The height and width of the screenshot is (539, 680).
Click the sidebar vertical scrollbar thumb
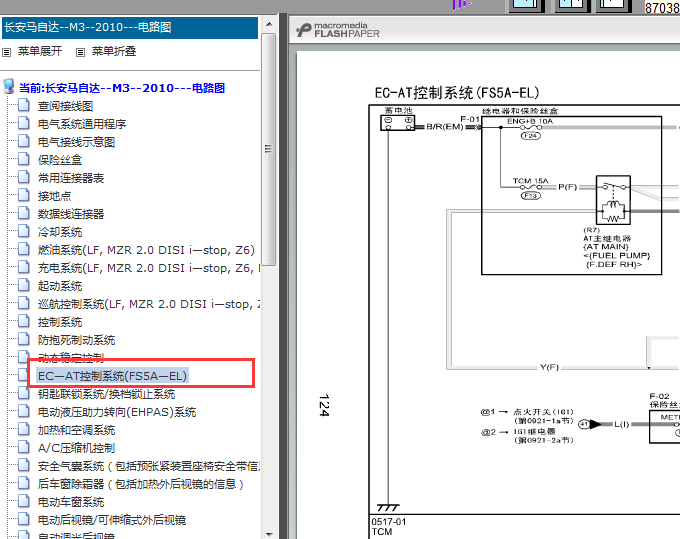coord(269,149)
